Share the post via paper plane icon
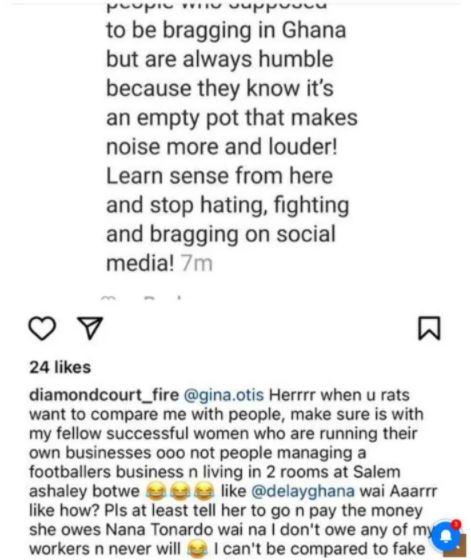The image size is (471, 560). pyautogui.click(x=90, y=328)
